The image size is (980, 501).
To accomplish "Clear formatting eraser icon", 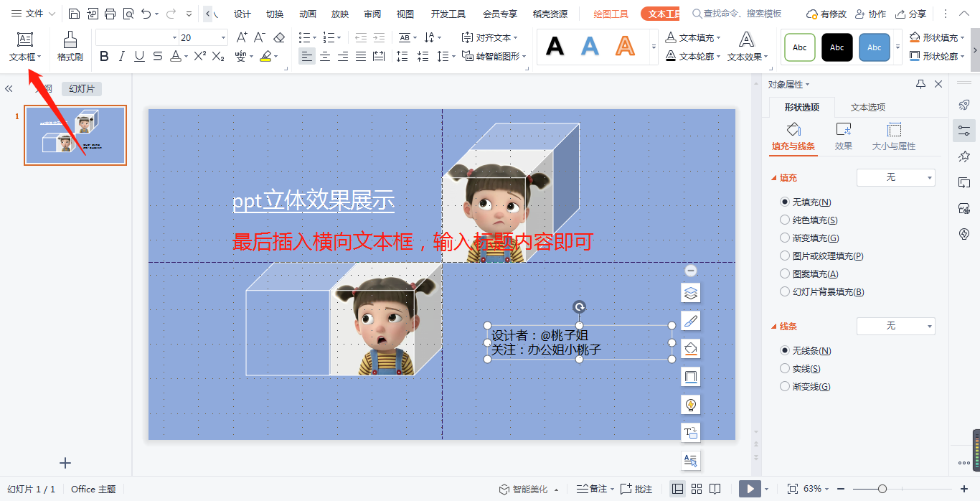I will pos(279,37).
